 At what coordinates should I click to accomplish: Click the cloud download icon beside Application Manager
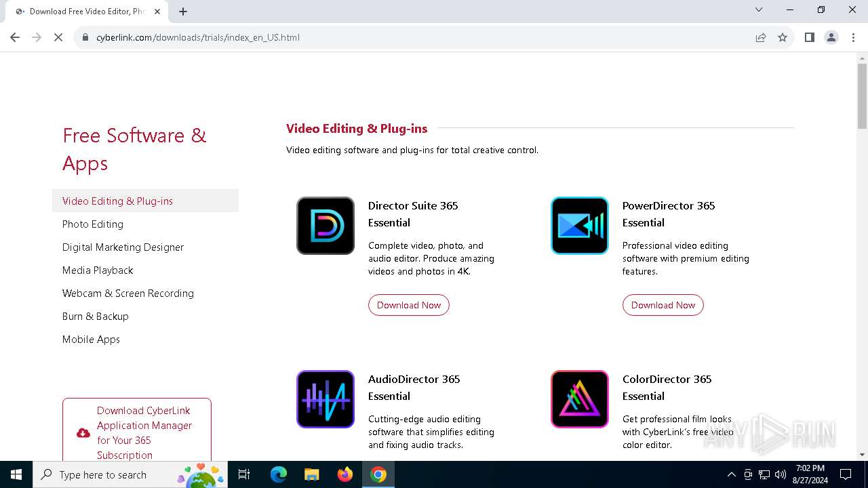(83, 433)
